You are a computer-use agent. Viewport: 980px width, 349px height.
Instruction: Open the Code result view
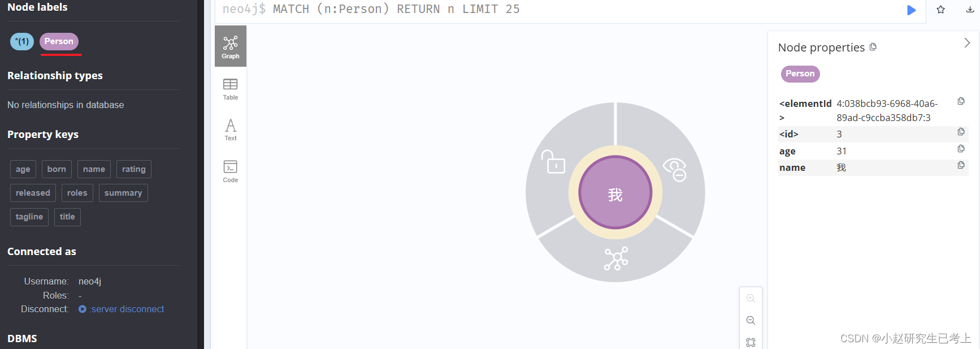(x=231, y=171)
